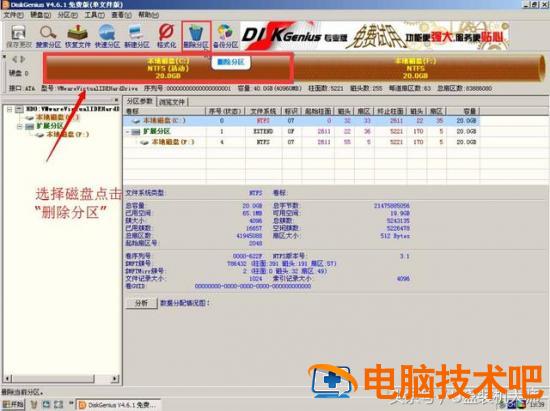Collapse 扩展分区 node in left tree

point(20,127)
